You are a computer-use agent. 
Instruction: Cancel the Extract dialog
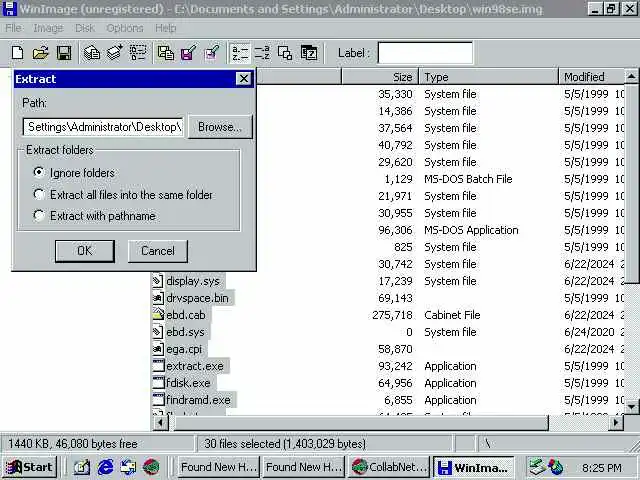(x=158, y=251)
